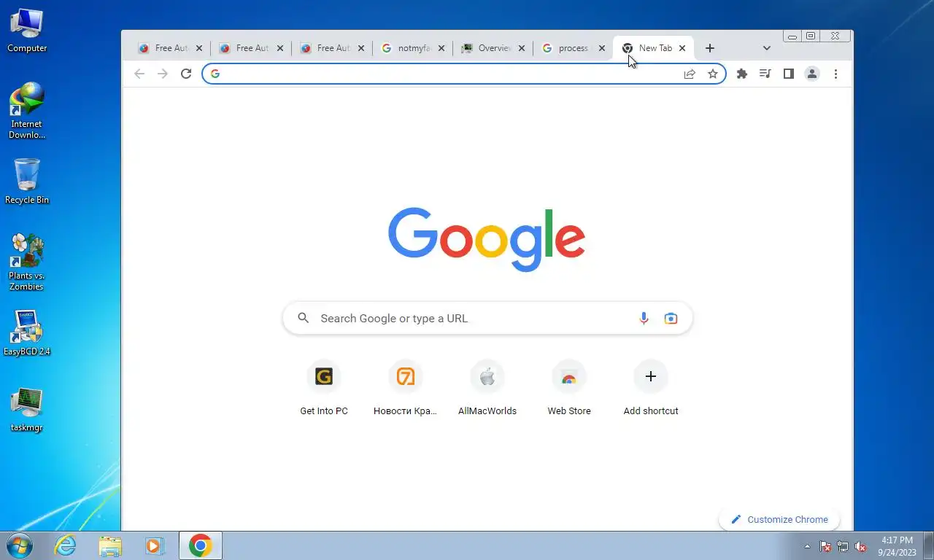Open the Web Store shortcut

tap(569, 388)
